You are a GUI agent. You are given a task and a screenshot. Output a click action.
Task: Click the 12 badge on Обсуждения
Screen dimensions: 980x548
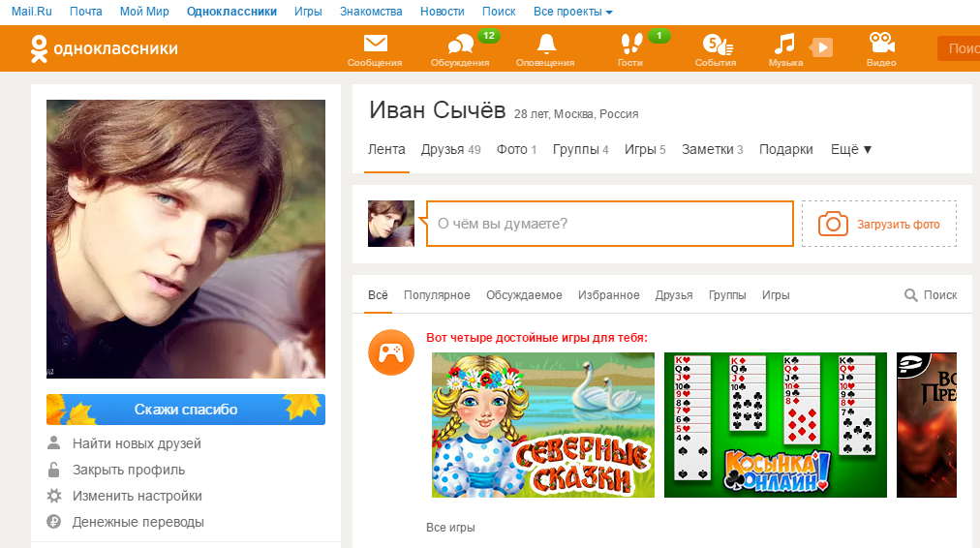click(489, 36)
